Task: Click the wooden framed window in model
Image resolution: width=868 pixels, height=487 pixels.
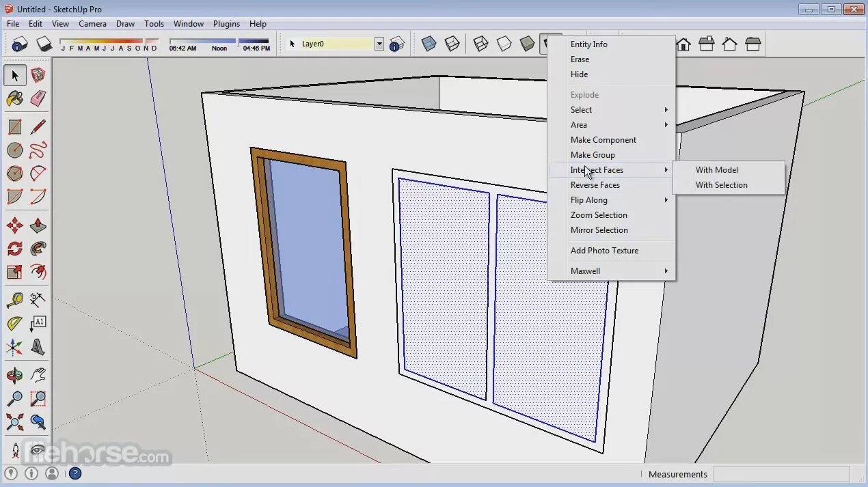Action: [x=303, y=252]
